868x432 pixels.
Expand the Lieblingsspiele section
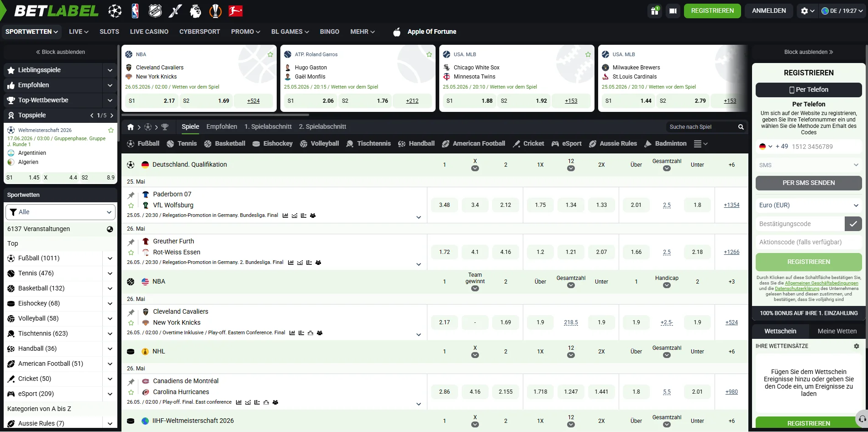click(110, 70)
